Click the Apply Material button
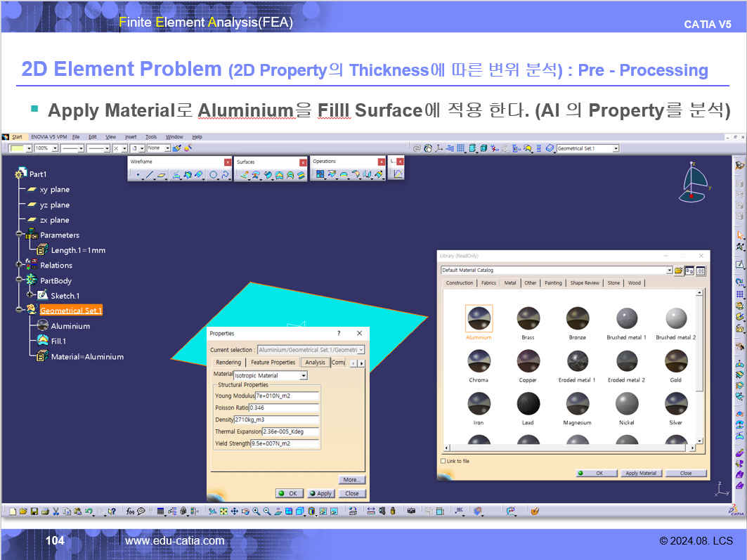 coord(640,474)
